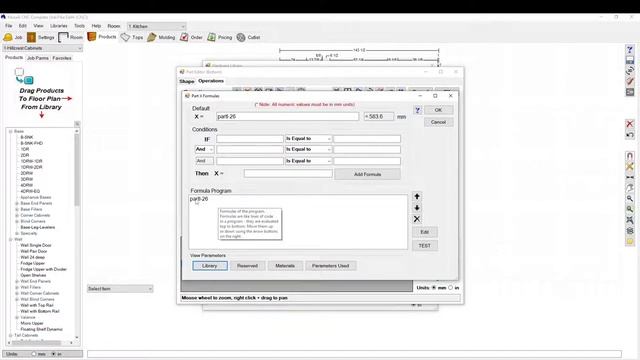Open IF row 'Is Equal to' dropdown

pyautogui.click(x=308, y=139)
